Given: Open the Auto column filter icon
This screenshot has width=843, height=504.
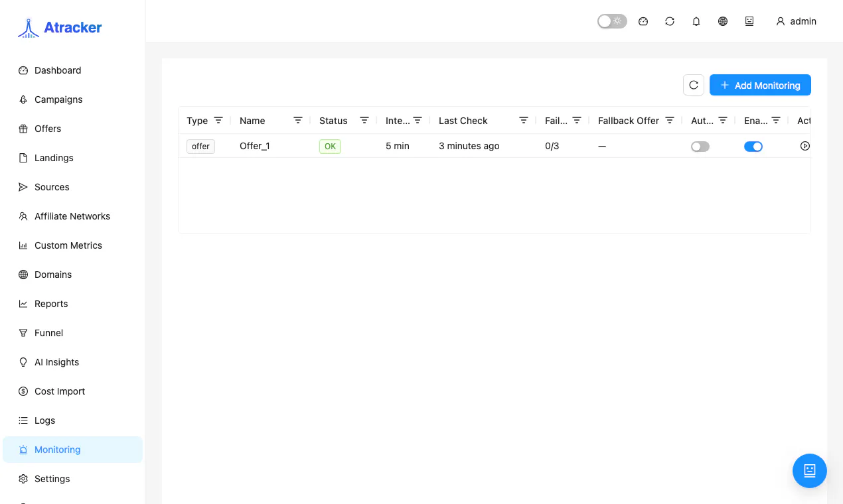Looking at the screenshot, I should pos(723,120).
